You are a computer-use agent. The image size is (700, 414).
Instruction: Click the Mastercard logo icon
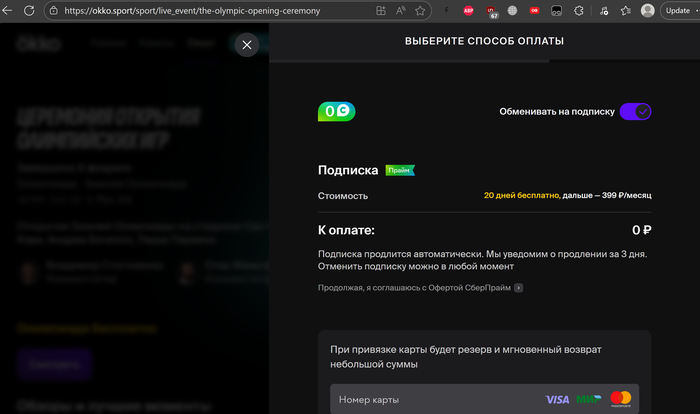pyautogui.click(x=621, y=399)
